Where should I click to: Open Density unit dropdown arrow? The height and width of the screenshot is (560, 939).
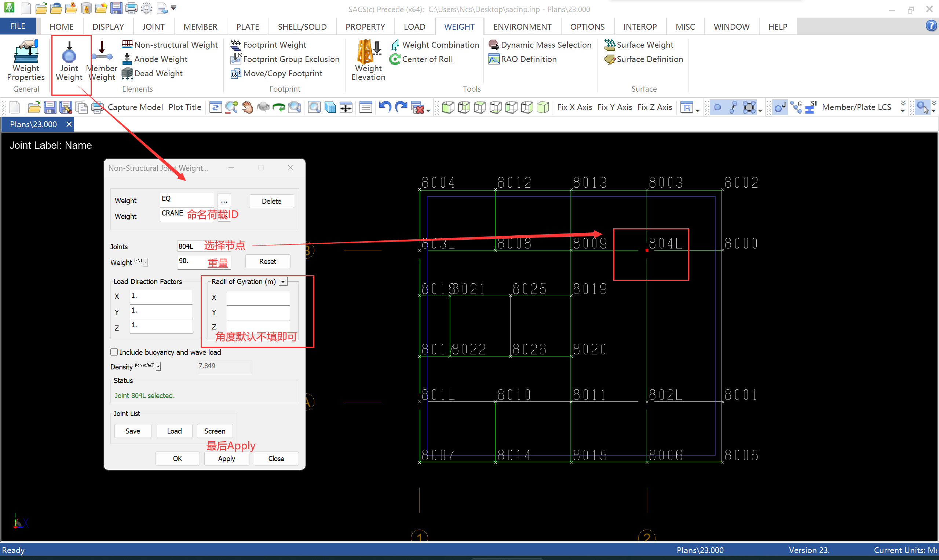tap(159, 367)
